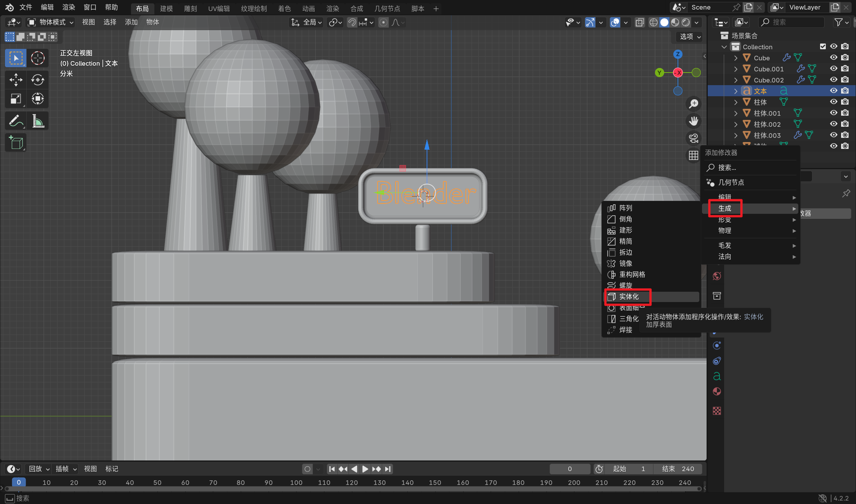Disable rendering for 柱体.002 camera icon

pyautogui.click(x=845, y=124)
